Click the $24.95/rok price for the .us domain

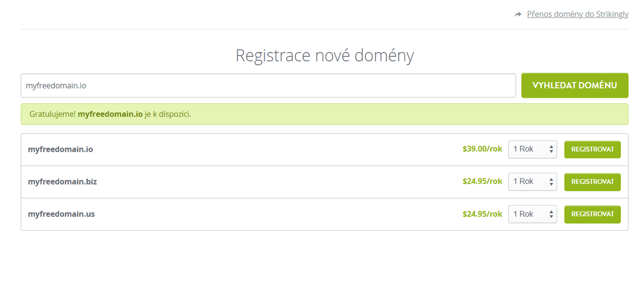482,214
